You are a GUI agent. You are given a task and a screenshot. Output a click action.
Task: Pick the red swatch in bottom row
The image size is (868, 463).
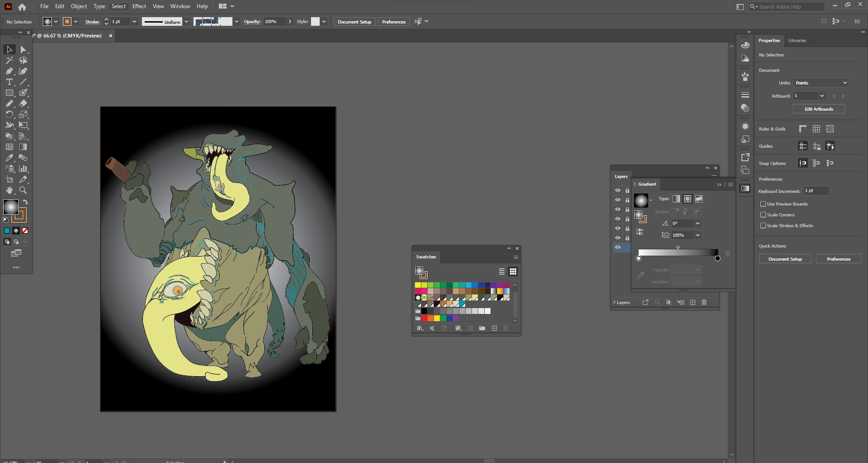click(x=424, y=318)
